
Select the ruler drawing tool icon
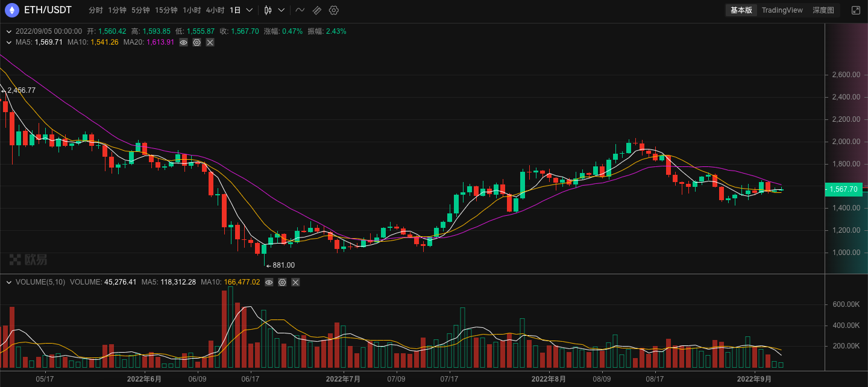click(x=316, y=10)
